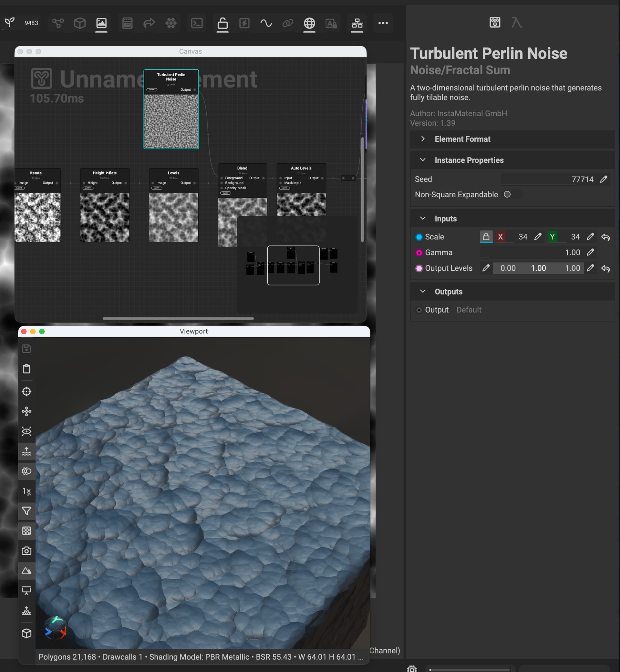Reset Scale value with the undo arrow

605,237
